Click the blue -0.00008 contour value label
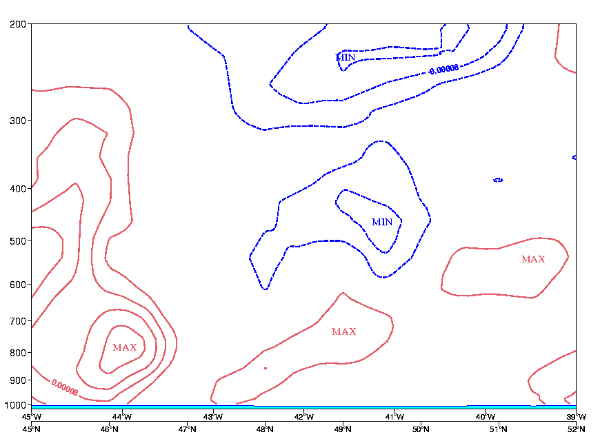600x441 pixels. pyautogui.click(x=444, y=70)
